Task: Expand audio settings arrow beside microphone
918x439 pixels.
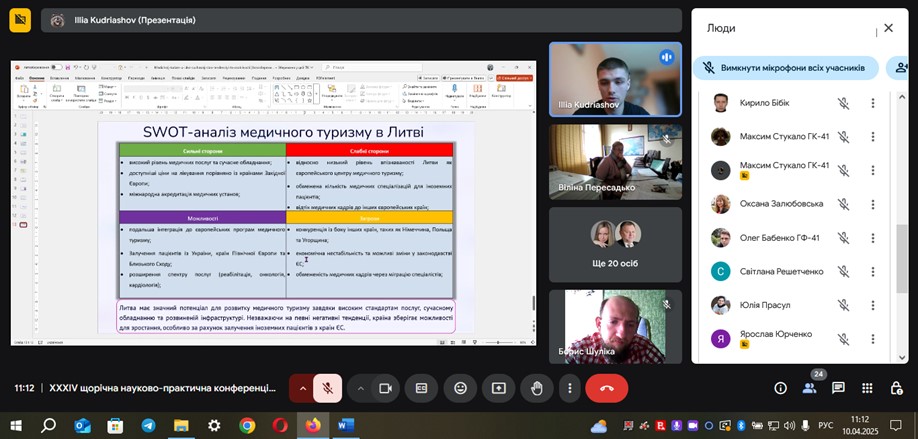Action: pos(302,388)
